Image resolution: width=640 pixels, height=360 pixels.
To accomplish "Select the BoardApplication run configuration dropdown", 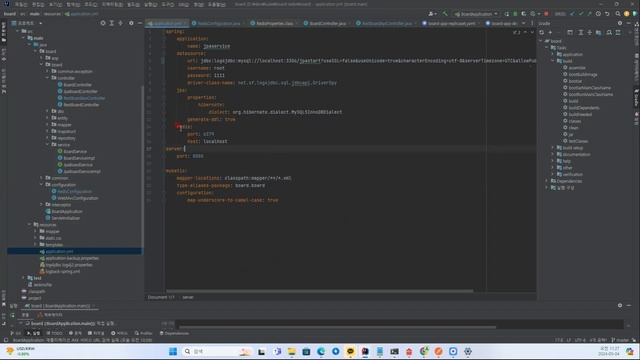I will [x=476, y=14].
